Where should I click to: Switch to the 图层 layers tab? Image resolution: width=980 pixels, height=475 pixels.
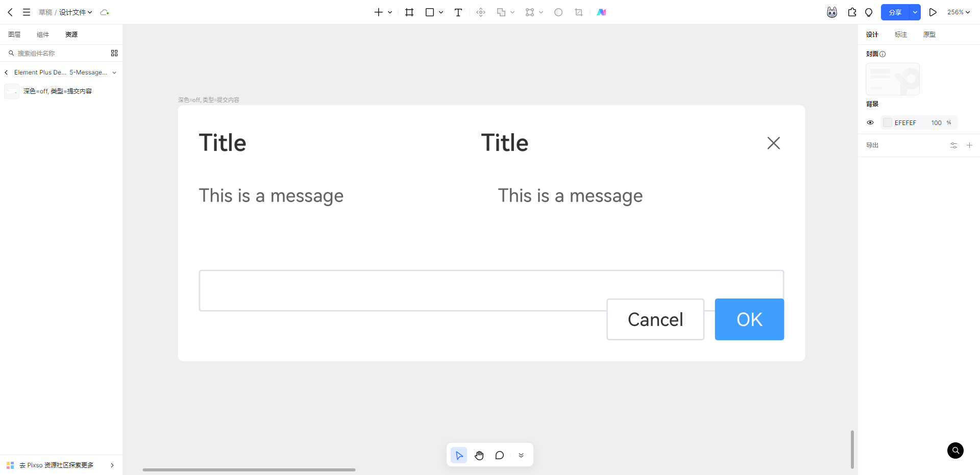point(14,35)
